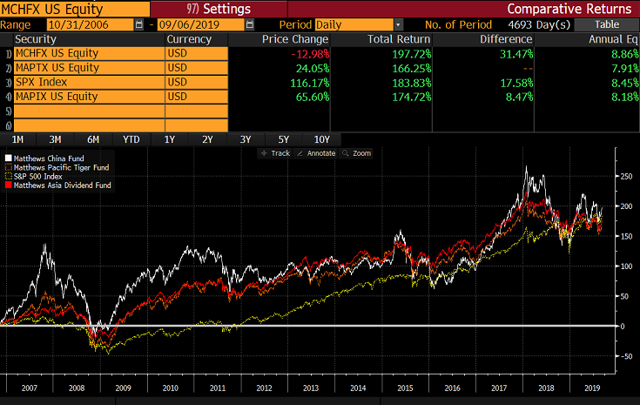Select the 10Y range tab

pos(322,140)
